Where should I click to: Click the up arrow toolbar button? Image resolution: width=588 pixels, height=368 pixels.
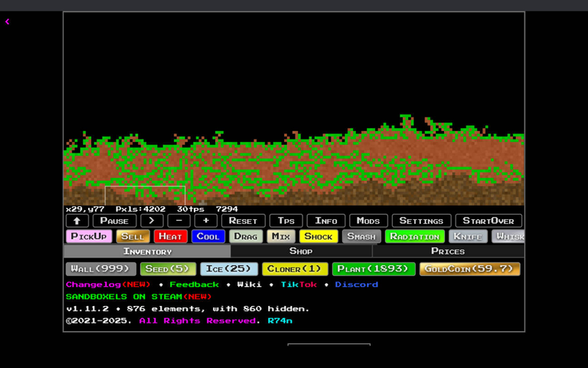pyautogui.click(x=77, y=221)
